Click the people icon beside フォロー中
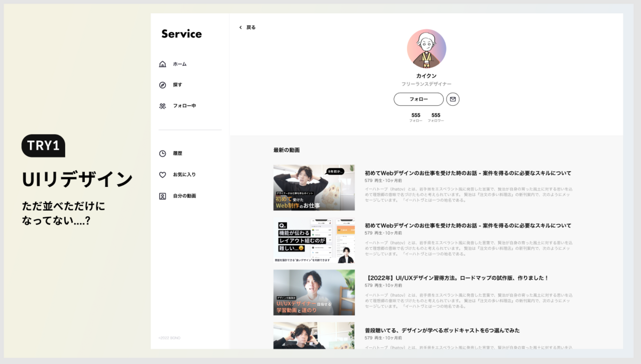The width and height of the screenshot is (641, 364). [x=162, y=106]
